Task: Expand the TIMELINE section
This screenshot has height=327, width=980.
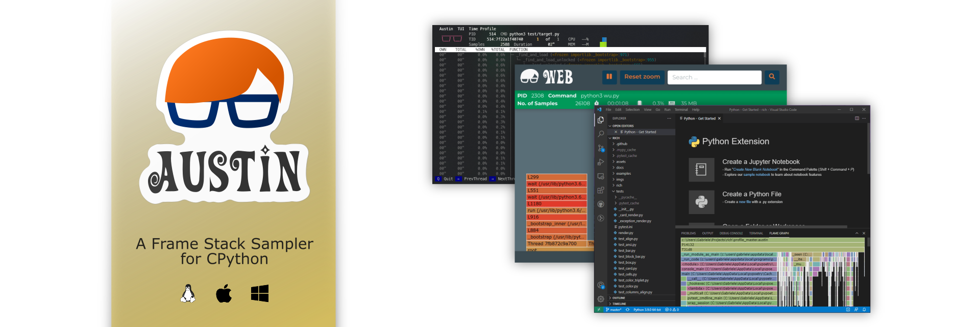Action: [x=610, y=304]
